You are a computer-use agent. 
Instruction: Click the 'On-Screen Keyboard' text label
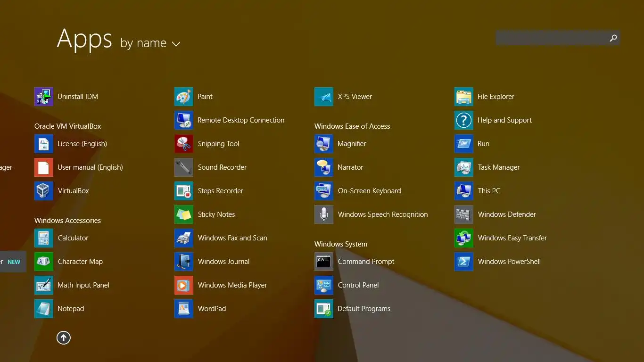coord(370,191)
